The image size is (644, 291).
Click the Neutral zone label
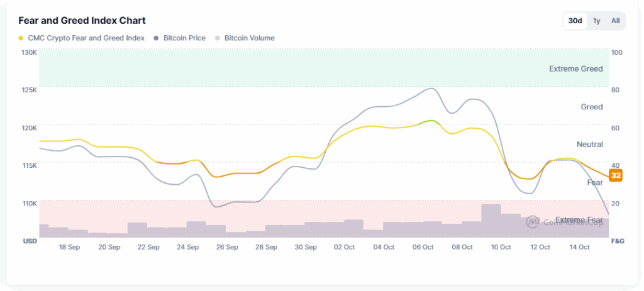[x=589, y=144]
